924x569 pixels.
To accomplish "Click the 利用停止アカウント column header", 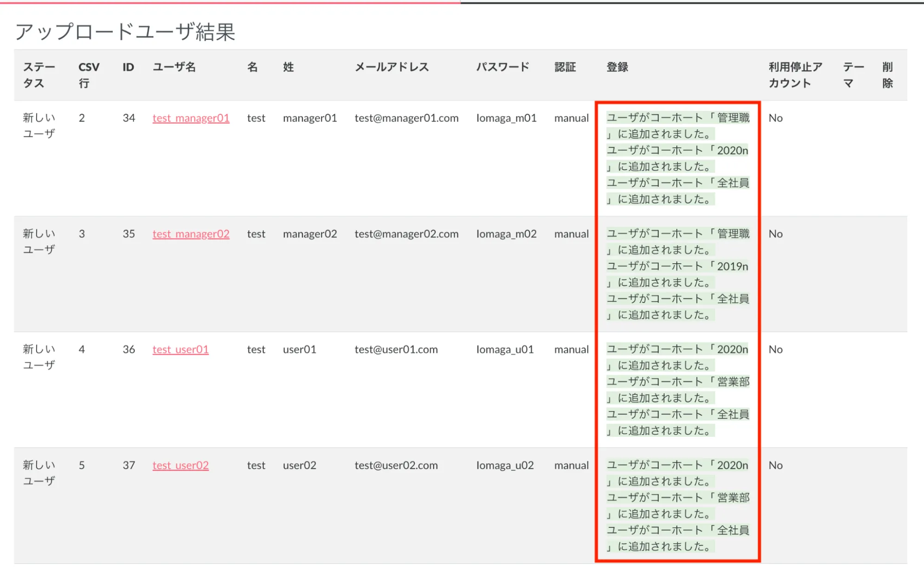I will coord(795,75).
